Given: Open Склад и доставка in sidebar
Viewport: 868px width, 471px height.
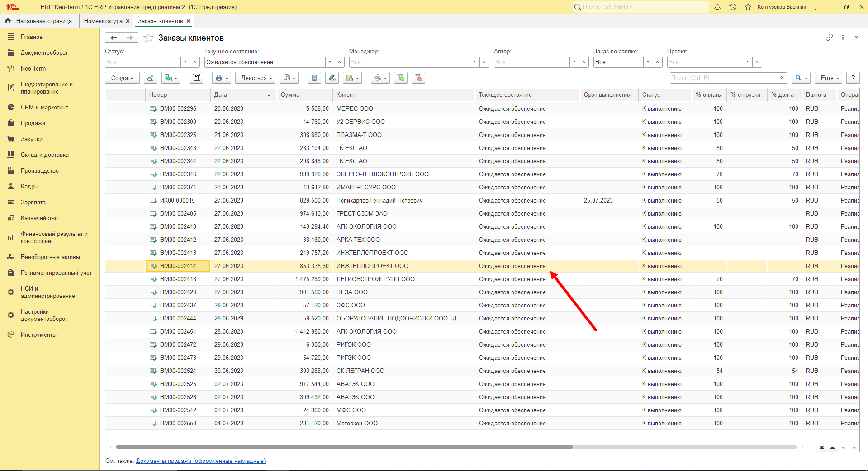Looking at the screenshot, I should [x=45, y=155].
